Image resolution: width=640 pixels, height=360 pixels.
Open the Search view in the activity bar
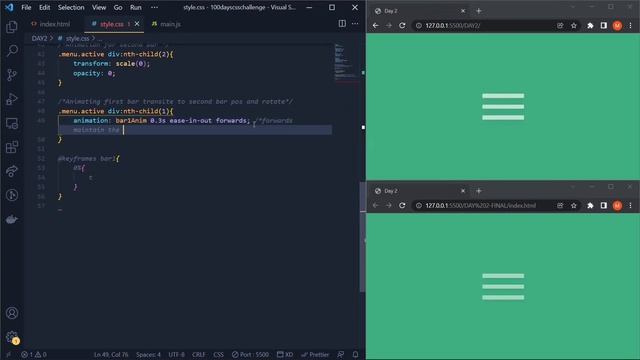[x=12, y=51]
